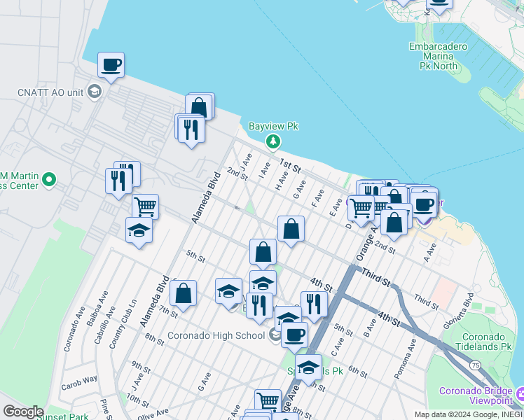This screenshot has width=524, height=420.
Task: Click the graduation cap marker east of the 7th St bag
Action: point(228,293)
